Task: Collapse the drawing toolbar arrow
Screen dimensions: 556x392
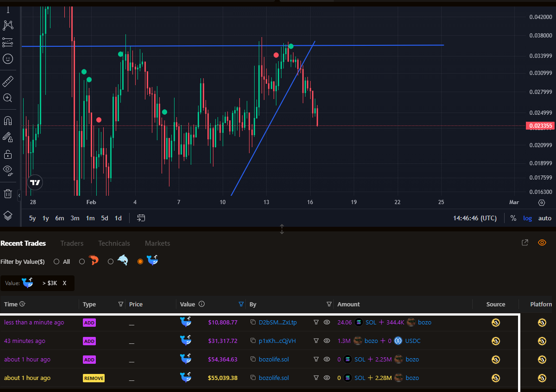Action: [19, 196]
